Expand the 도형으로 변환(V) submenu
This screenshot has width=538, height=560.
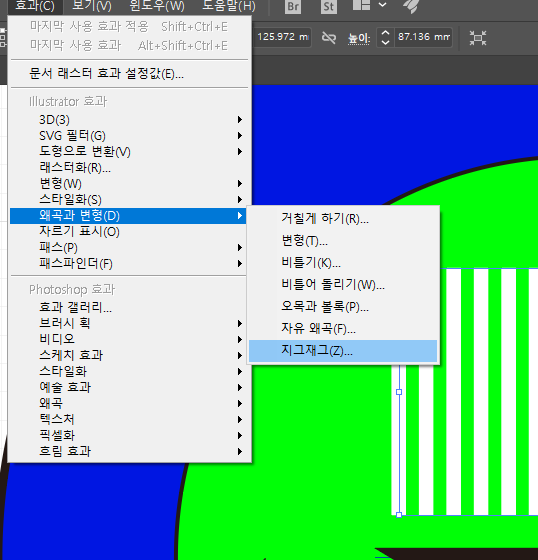pos(129,151)
